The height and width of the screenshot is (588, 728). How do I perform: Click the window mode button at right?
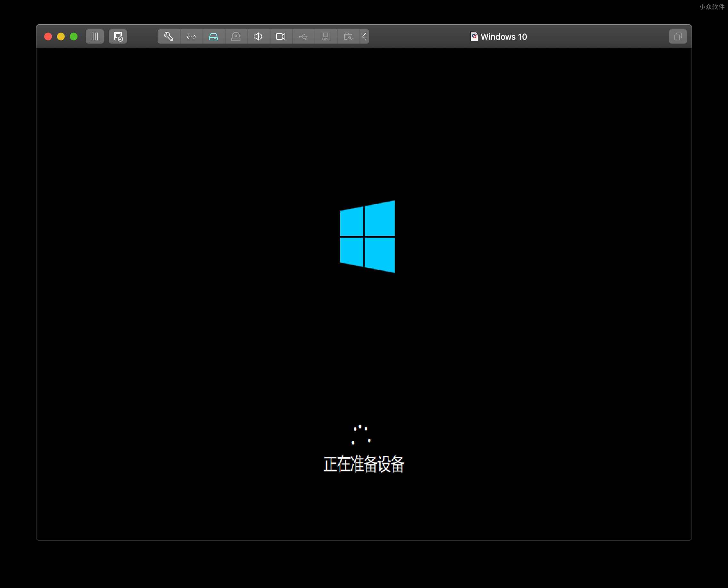[x=678, y=37]
